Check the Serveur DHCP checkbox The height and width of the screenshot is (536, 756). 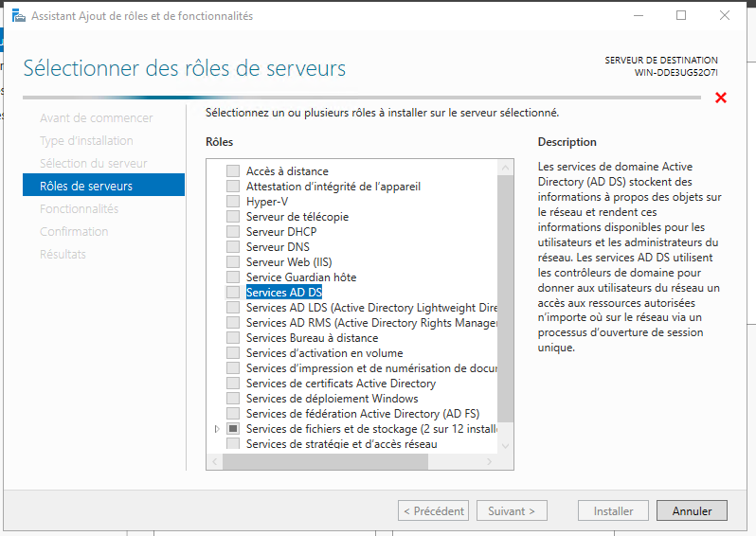(x=233, y=232)
